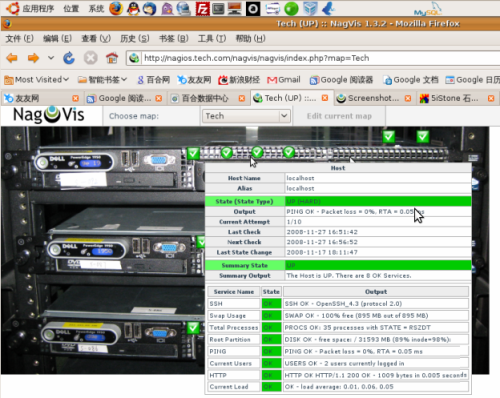
Task: Open the Thunderbird mail icon in panel
Action: tap(150, 8)
